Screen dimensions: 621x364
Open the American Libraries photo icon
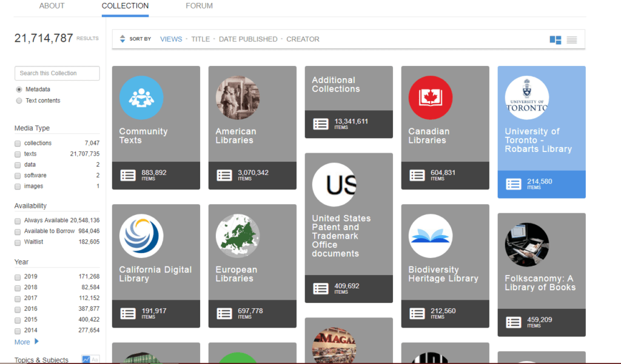[238, 98]
